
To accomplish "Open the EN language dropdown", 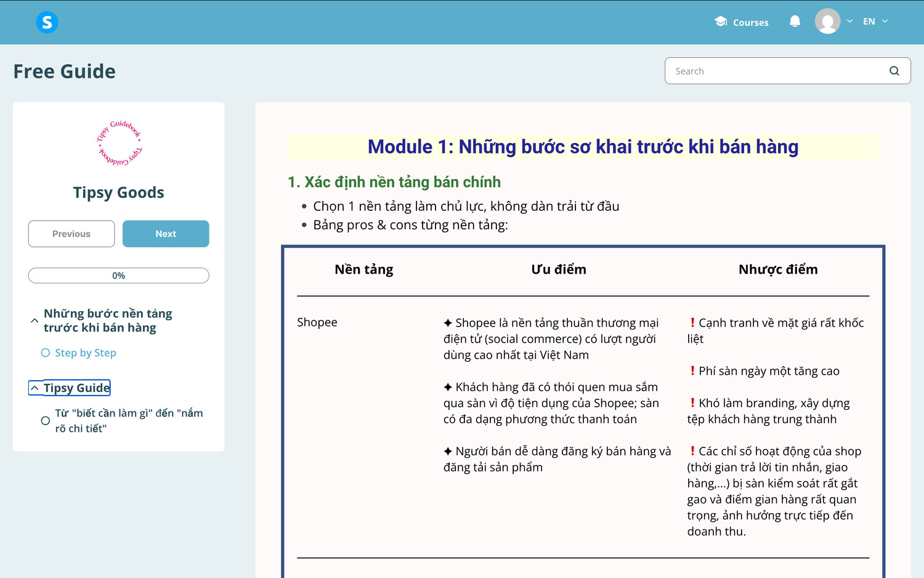I will pos(875,22).
